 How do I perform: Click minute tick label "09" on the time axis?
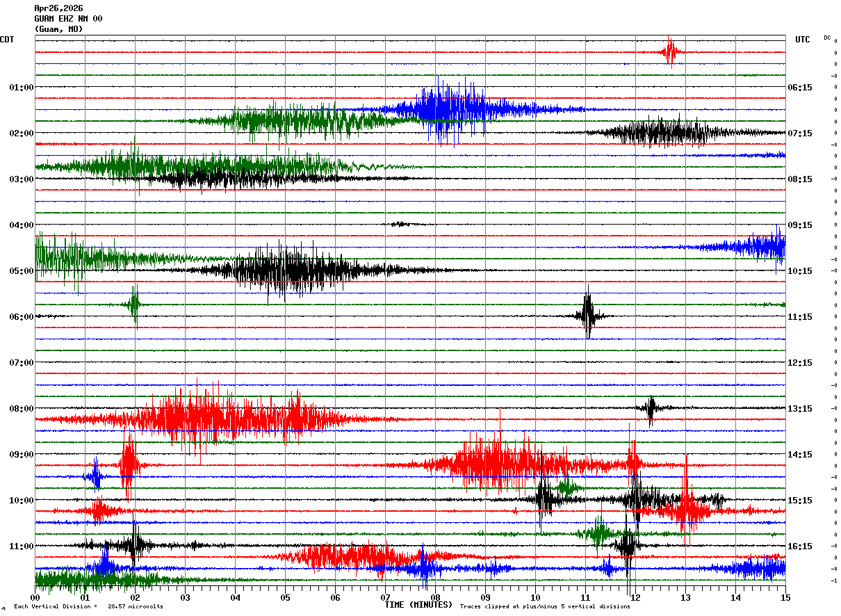(485, 597)
